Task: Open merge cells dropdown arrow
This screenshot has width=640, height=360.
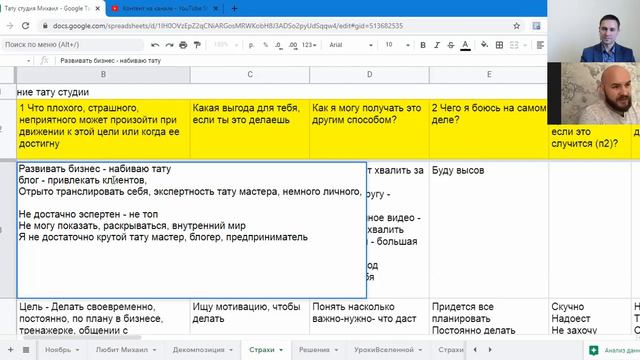Action: (x=525, y=45)
